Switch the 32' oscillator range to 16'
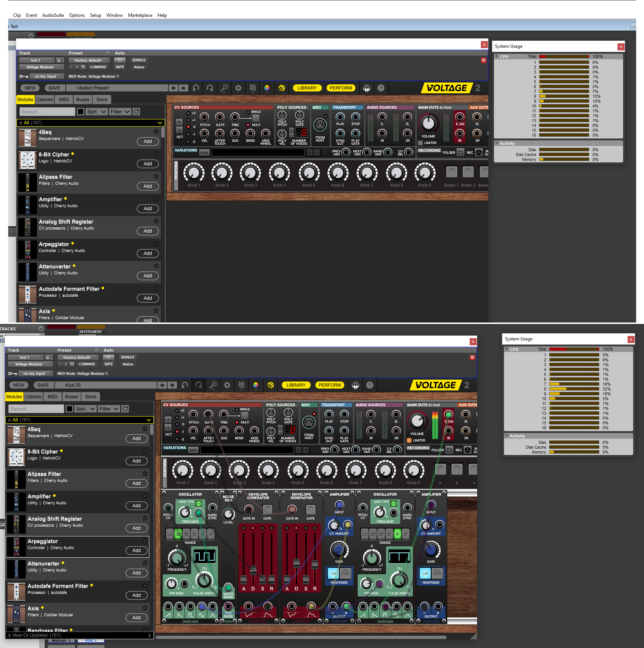Image resolution: width=644 pixels, height=648 pixels. click(x=186, y=534)
